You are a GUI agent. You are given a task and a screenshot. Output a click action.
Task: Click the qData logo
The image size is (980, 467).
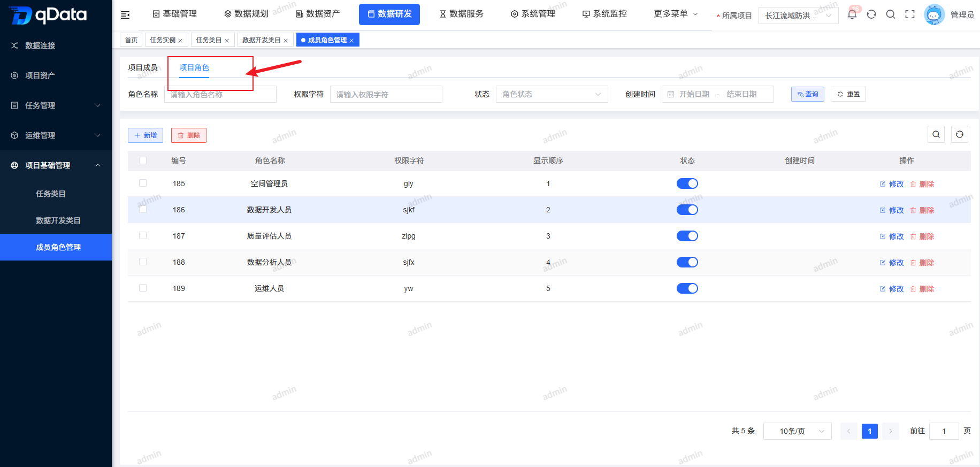click(x=48, y=15)
